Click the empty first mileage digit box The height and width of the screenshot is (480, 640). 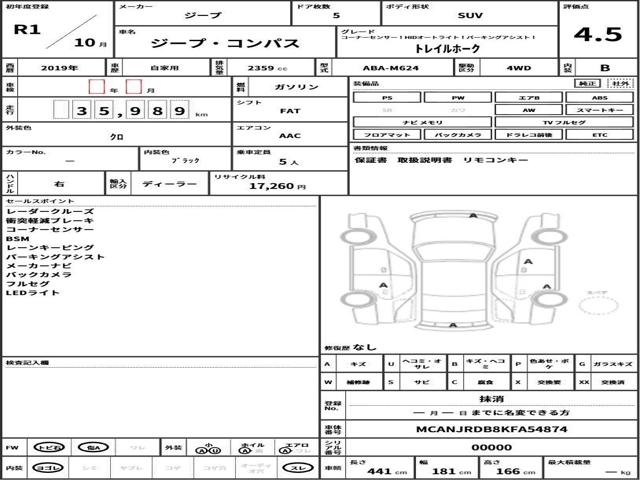click(61, 110)
